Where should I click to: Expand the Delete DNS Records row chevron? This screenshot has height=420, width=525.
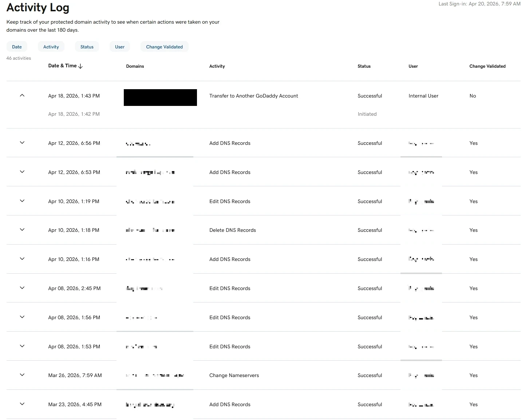tap(22, 230)
